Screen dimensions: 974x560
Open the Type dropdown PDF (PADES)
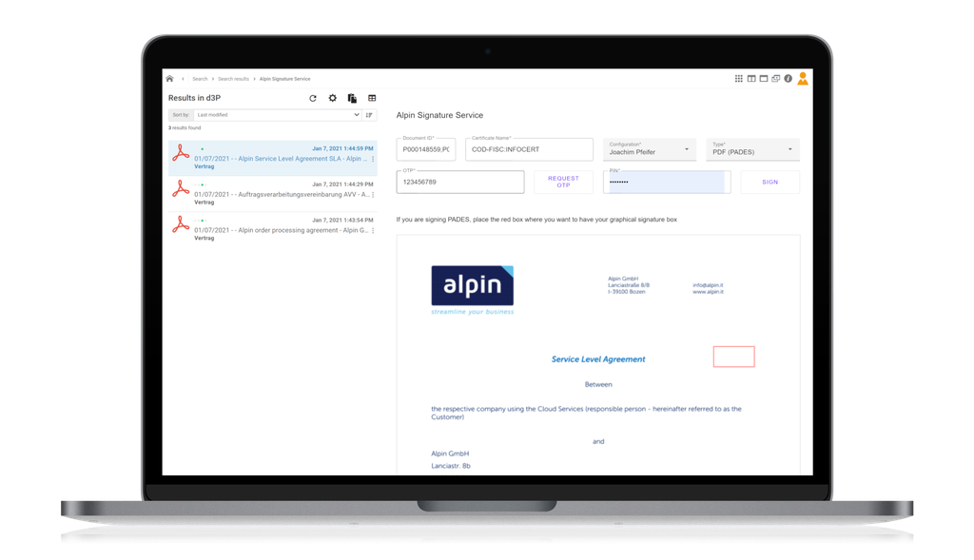point(753,149)
